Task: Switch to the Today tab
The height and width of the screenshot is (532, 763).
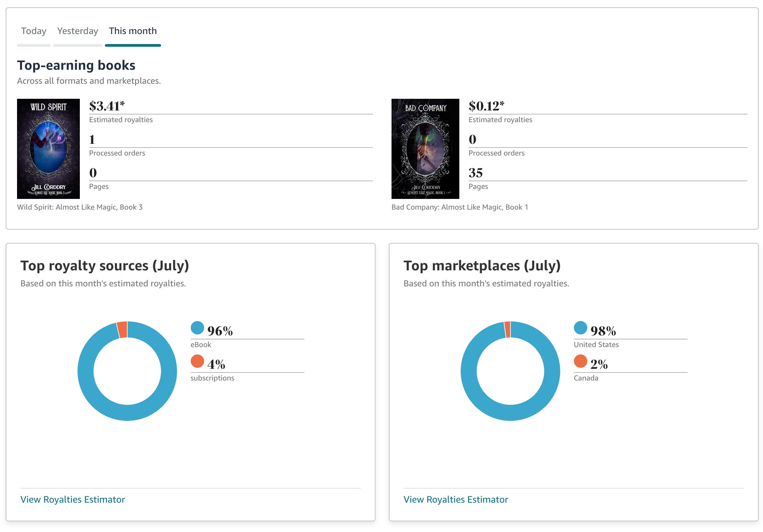Action: 34,31
